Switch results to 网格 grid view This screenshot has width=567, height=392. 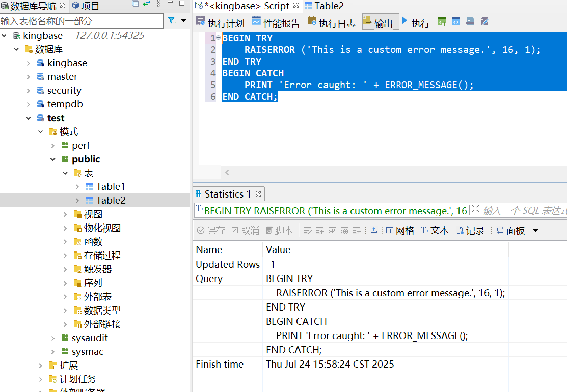(400, 230)
